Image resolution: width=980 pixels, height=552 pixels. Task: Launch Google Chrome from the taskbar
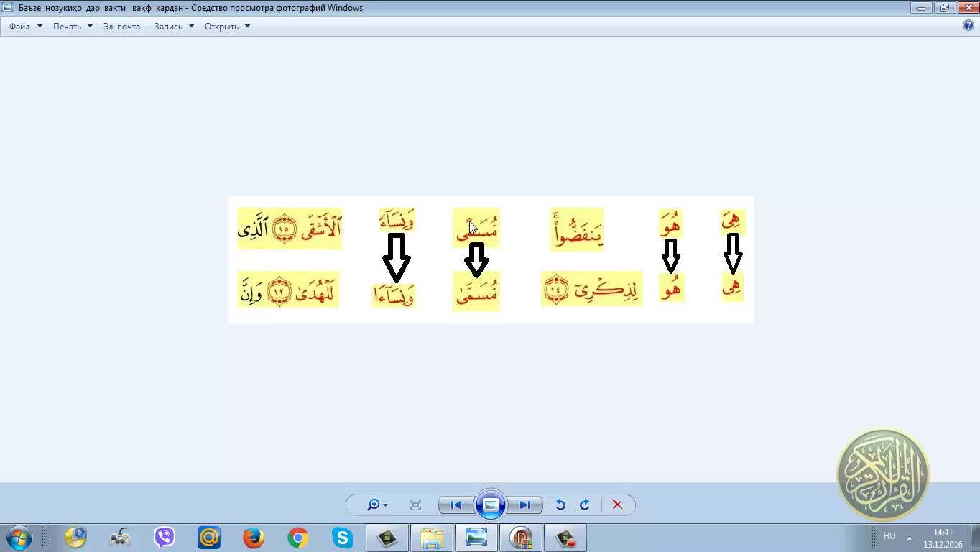tap(298, 538)
